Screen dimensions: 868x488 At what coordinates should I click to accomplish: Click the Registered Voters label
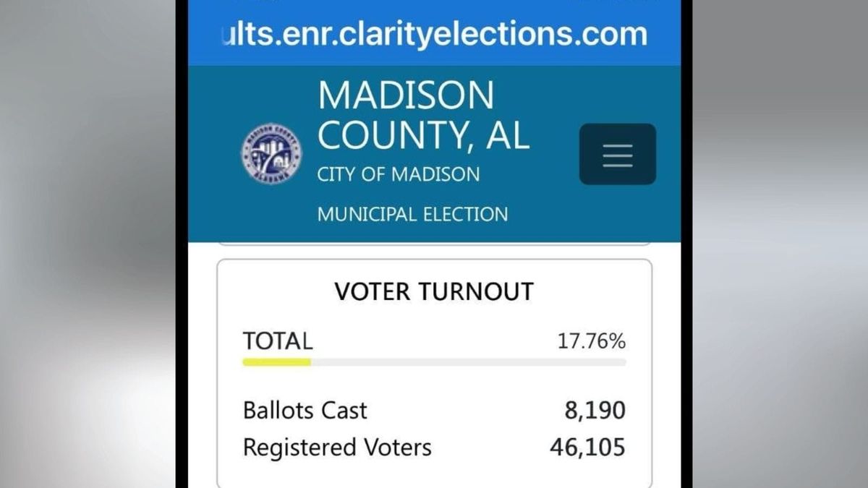click(x=337, y=447)
